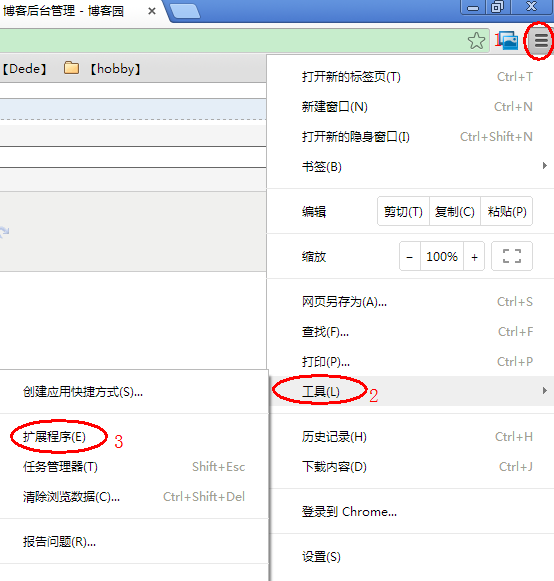Select 报告问题(R)...

[133, 542]
